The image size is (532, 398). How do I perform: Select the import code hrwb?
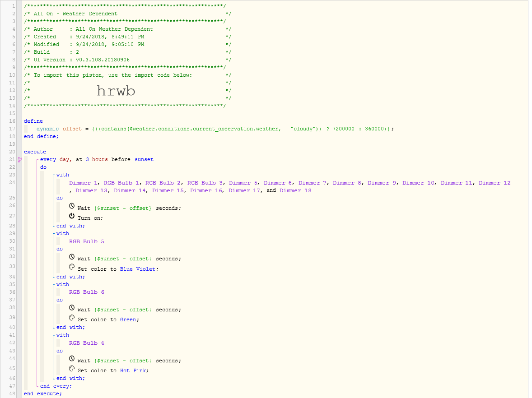pos(116,91)
